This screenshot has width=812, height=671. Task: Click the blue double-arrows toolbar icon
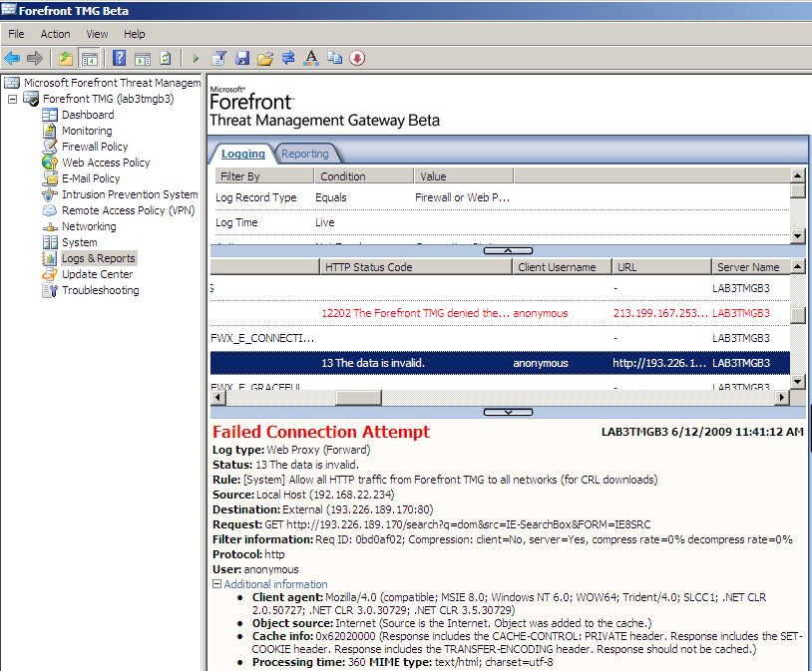[288, 58]
